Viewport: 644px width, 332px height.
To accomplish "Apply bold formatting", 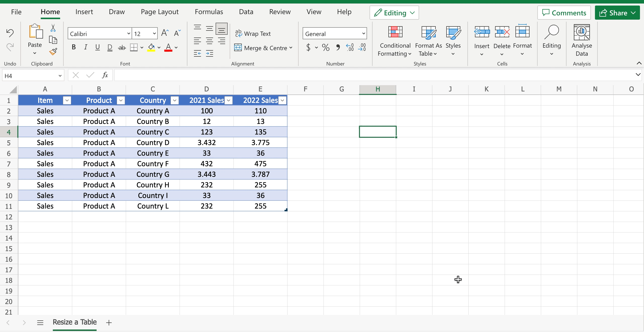I will (x=73, y=47).
